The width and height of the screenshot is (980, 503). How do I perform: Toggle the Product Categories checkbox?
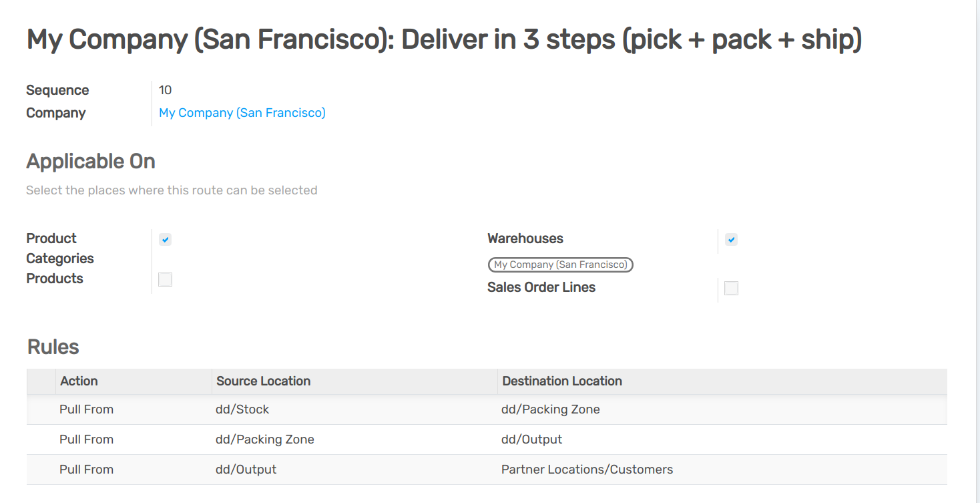coord(165,239)
